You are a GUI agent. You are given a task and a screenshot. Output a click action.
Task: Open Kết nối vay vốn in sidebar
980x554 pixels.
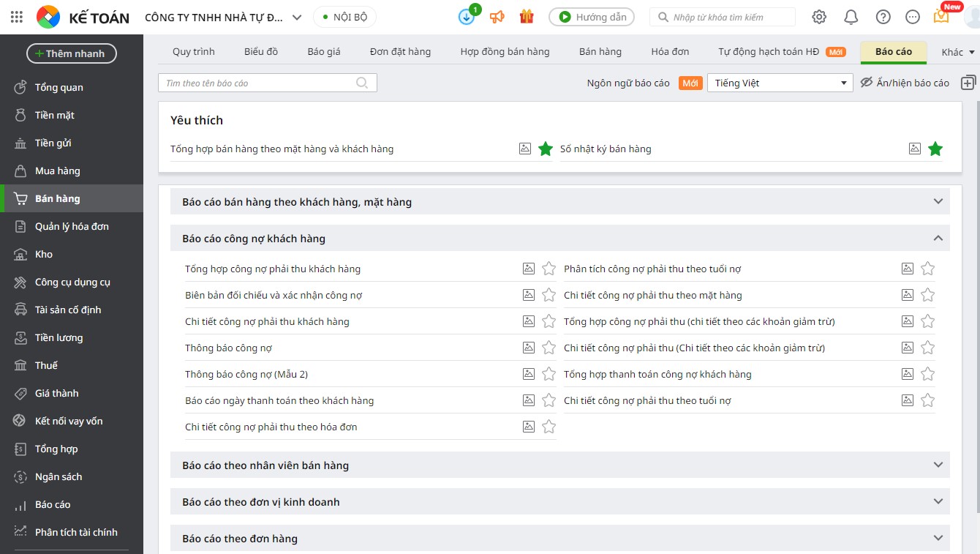[x=72, y=421]
